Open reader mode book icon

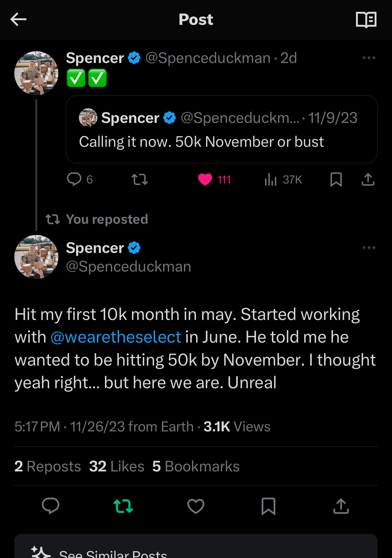click(x=366, y=20)
